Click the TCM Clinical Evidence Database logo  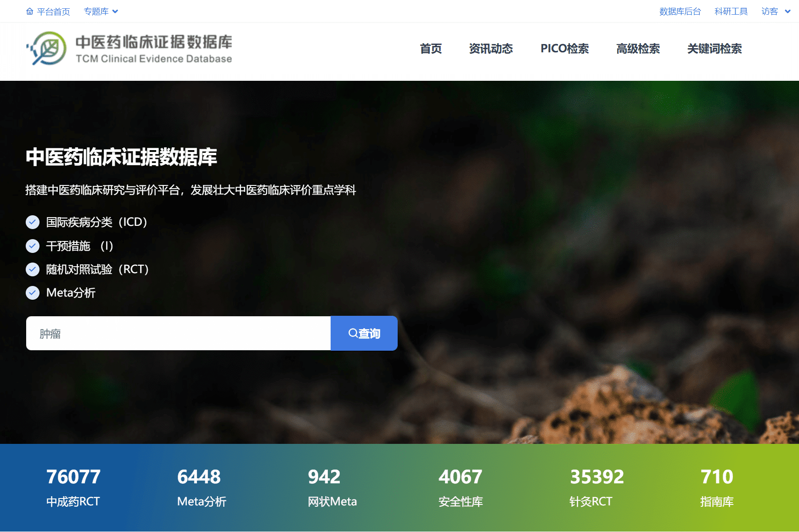tap(129, 48)
